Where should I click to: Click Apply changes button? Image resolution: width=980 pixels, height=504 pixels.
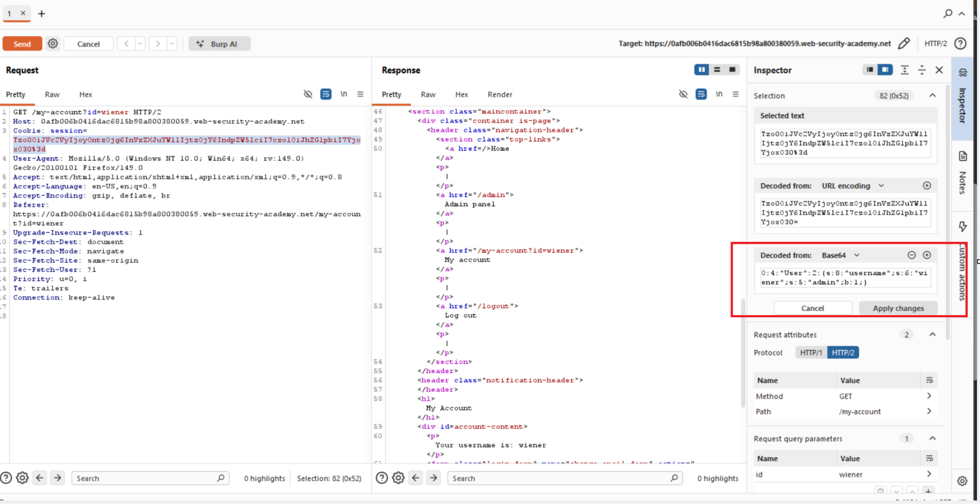coord(898,308)
